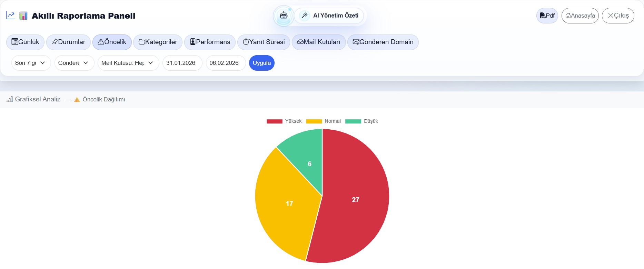Viewport: 644px width, 269px height.
Task: Click the PDF file export icon
Action: pos(543,16)
